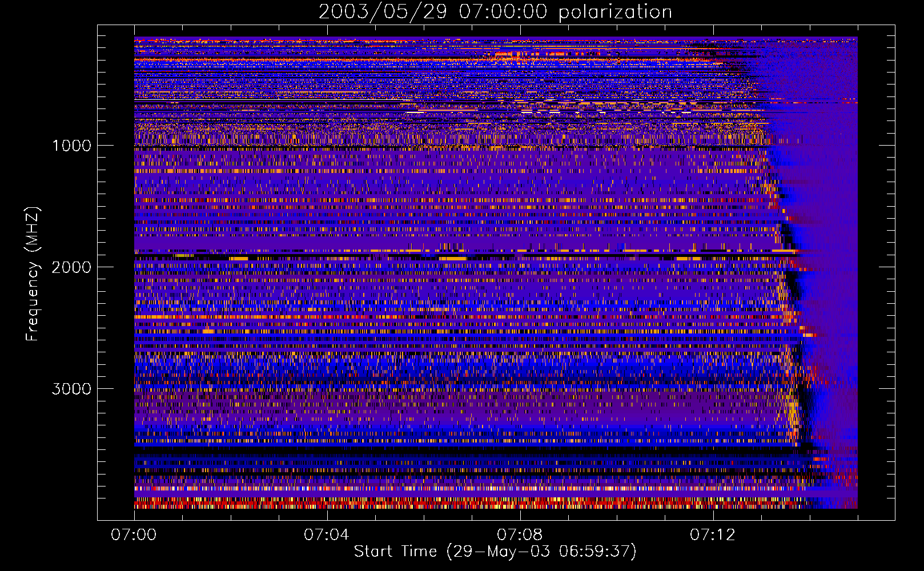Click the "3000" frequency tick label

coord(71,389)
